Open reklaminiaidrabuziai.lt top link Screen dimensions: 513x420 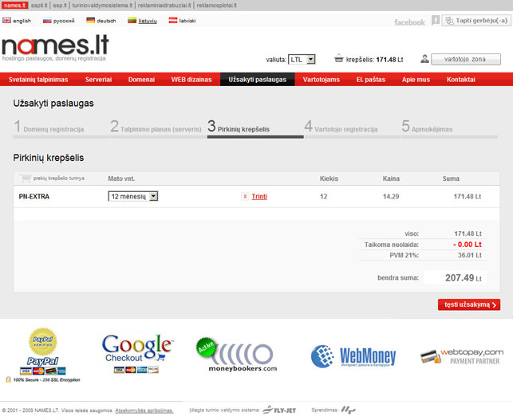(x=164, y=6)
